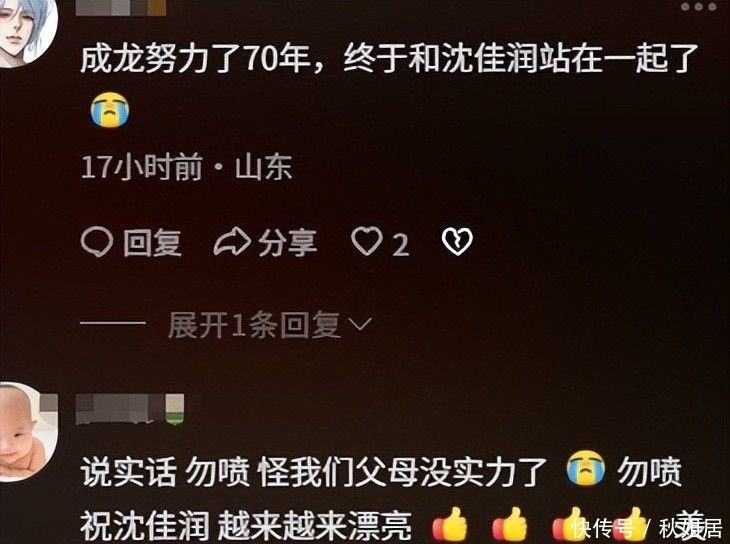Dislike the comment with the broken heart
The height and width of the screenshot is (544, 730).
click(457, 241)
